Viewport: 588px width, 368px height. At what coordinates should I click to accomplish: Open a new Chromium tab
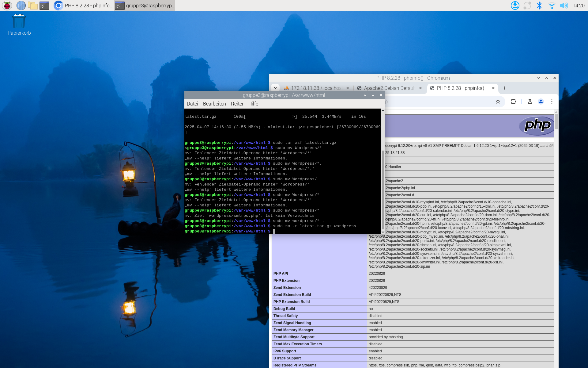point(504,88)
